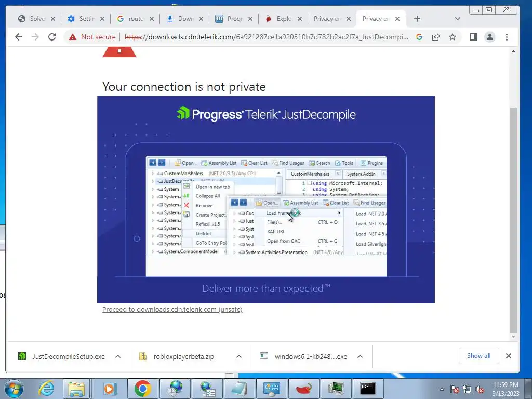Open Chrome three-dot menu
This screenshot has height=399, width=532.
(507, 37)
